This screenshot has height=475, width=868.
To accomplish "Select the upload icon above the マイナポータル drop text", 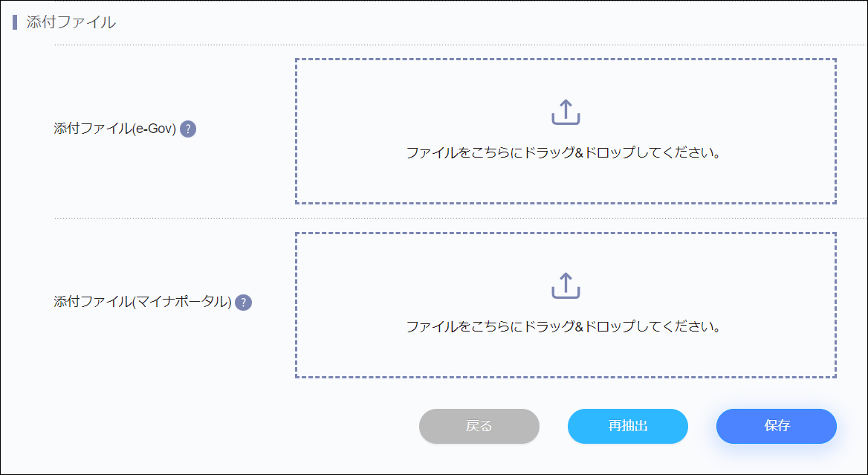I will [x=566, y=286].
